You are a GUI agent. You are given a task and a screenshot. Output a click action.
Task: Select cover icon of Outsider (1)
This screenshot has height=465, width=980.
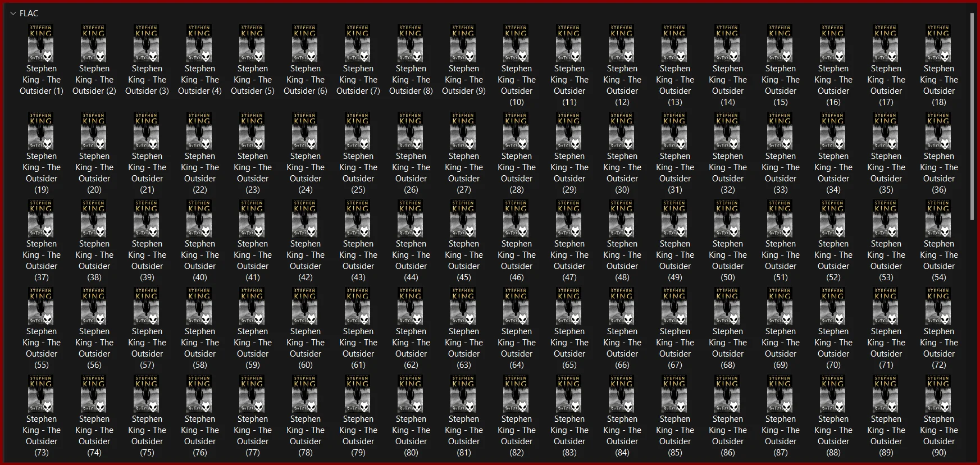[x=42, y=43]
